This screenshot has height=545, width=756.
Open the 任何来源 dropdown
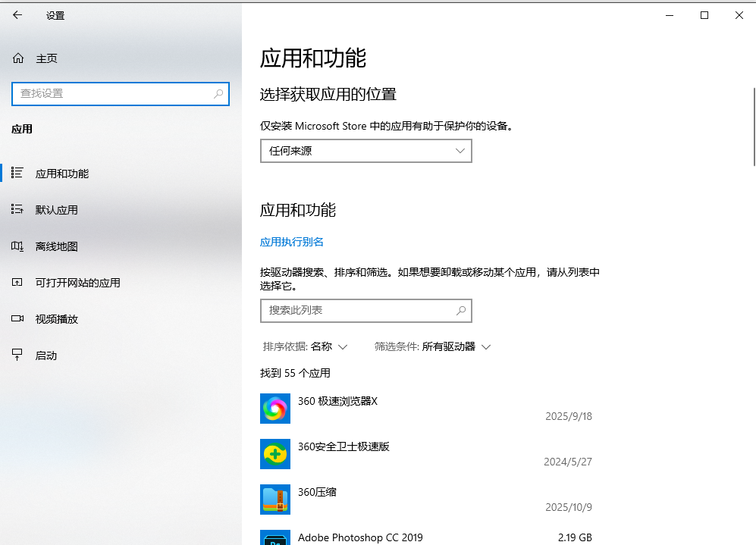click(365, 151)
